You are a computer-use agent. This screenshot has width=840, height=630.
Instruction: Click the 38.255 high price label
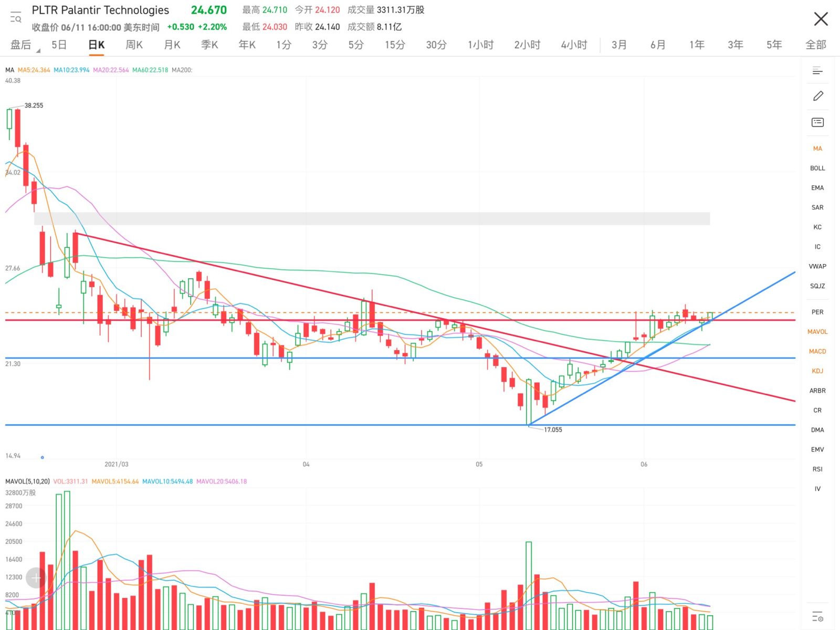tap(34, 106)
